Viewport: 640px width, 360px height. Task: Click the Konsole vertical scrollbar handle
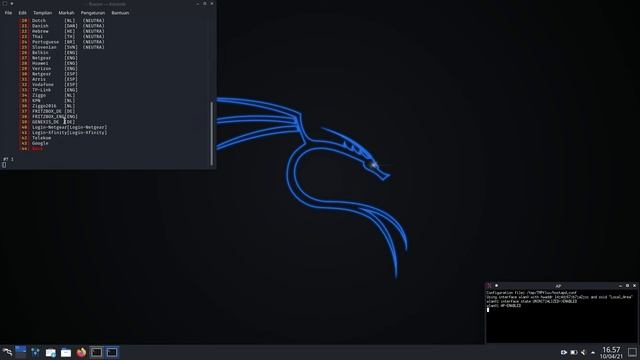(211, 133)
